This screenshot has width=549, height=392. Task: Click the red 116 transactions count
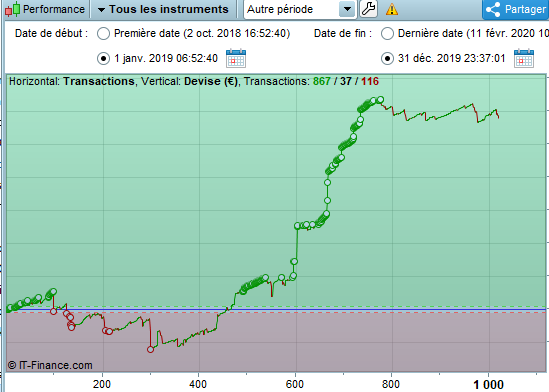click(370, 81)
